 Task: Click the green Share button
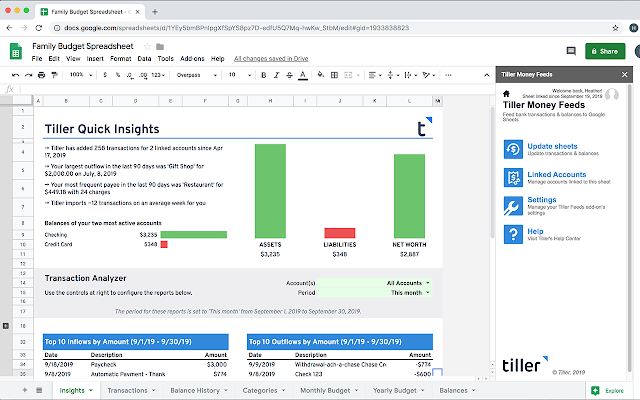pyautogui.click(x=605, y=51)
